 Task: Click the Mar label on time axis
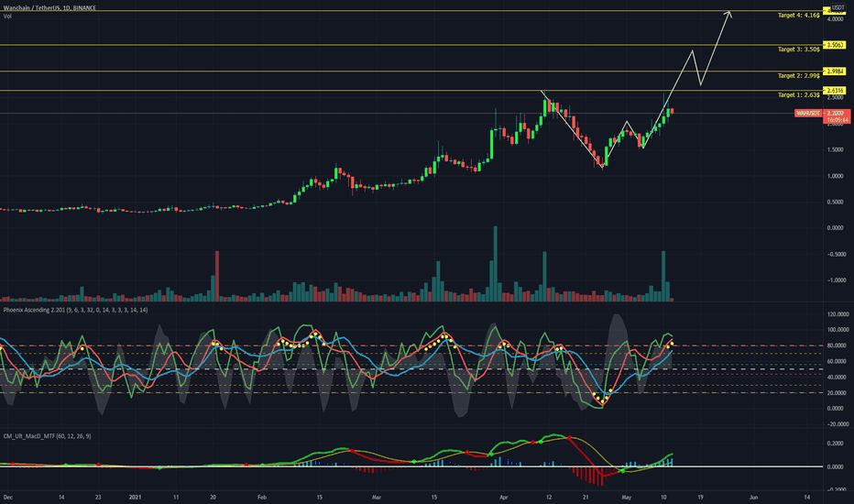tap(377, 498)
